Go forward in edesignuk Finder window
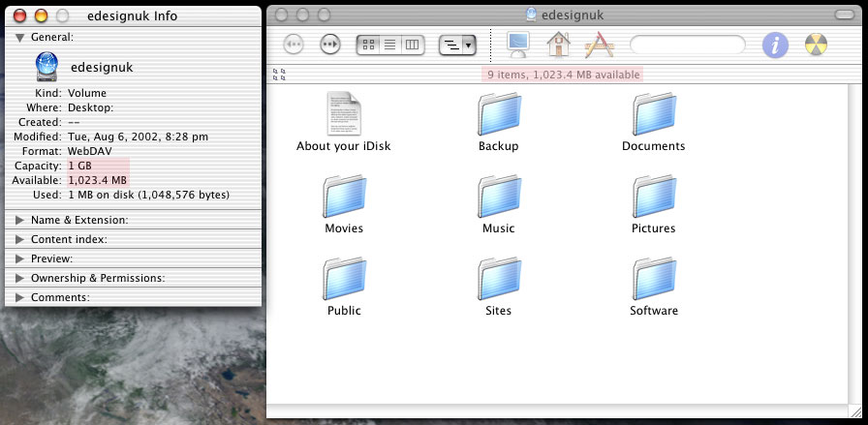868x425 pixels. pyautogui.click(x=330, y=45)
